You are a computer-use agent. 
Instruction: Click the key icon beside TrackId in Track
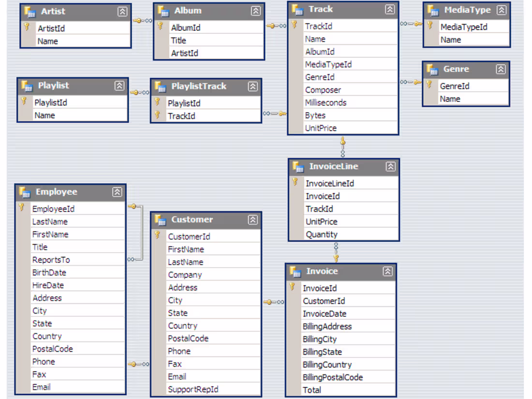pyautogui.click(x=294, y=26)
